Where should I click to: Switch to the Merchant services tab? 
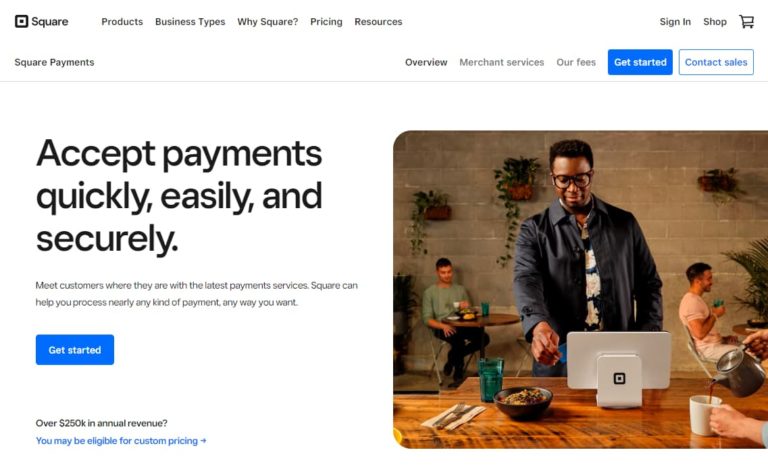502,62
